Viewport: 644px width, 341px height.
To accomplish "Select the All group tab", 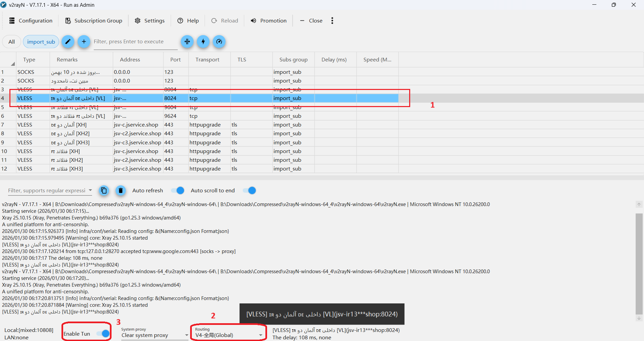I will (12, 42).
